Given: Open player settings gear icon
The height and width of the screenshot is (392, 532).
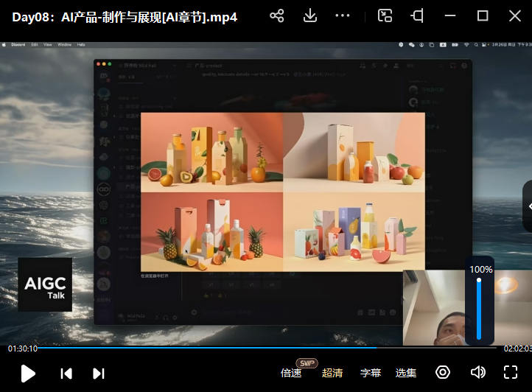Looking at the screenshot, I should [443, 372].
